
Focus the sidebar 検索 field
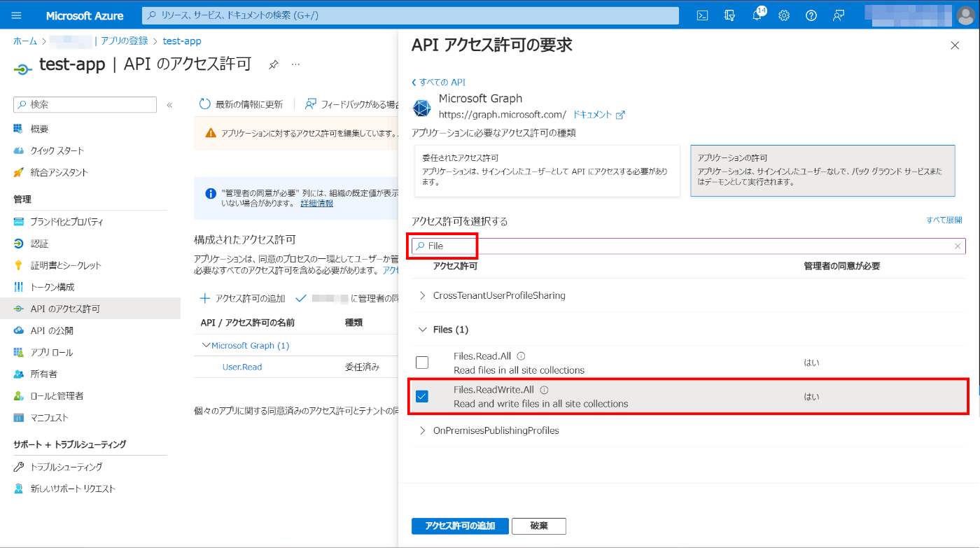point(85,104)
